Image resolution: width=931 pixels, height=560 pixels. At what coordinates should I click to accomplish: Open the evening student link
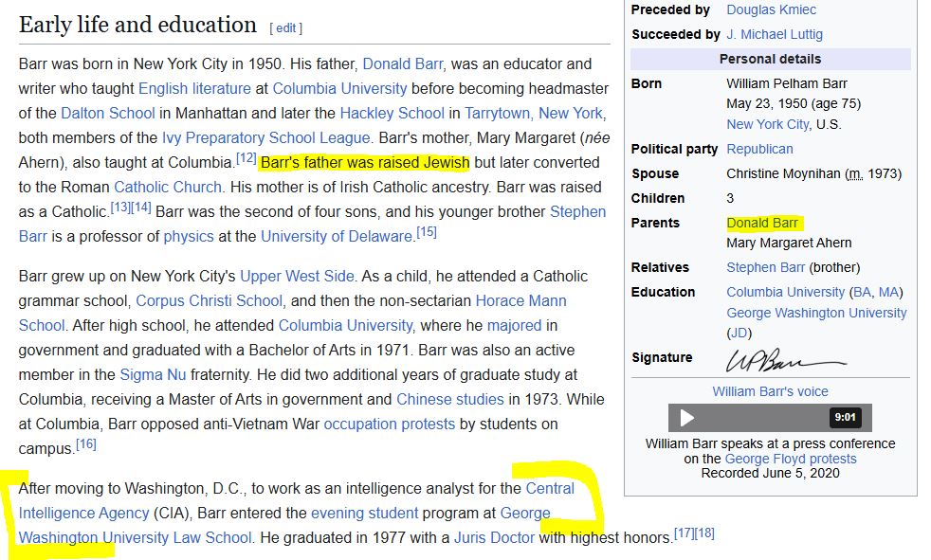pyautogui.click(x=365, y=514)
